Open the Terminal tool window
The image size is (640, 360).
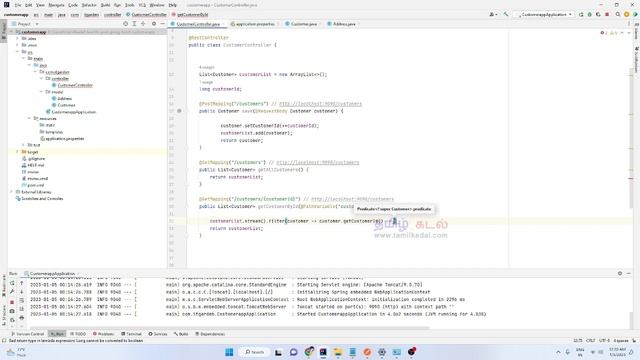coord(131,334)
